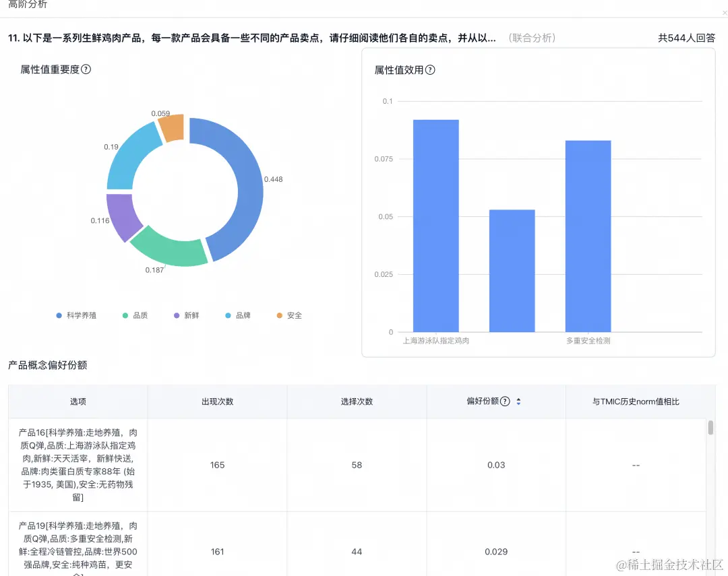Viewport: 728px width, 576px height.
Task: Click the 0.075 y-axis label
Action: tap(384, 159)
